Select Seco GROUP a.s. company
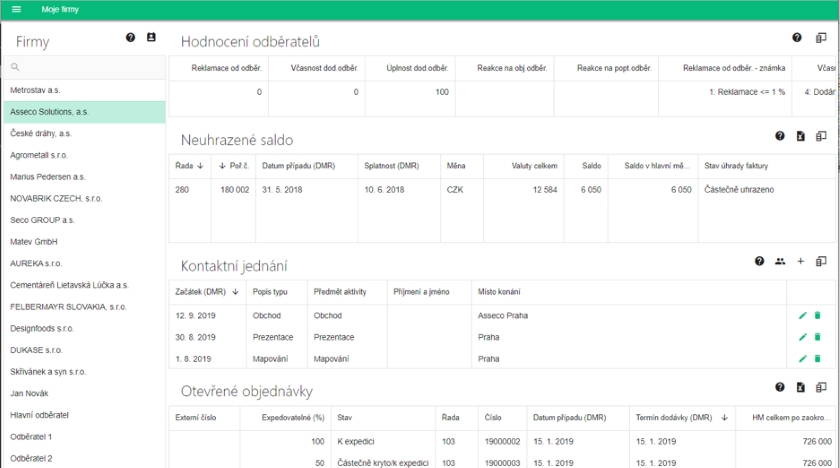 tap(85, 220)
